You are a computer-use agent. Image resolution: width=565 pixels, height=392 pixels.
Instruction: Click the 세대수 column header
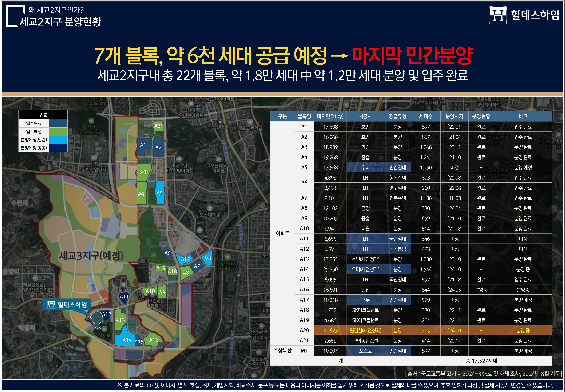tap(426, 116)
